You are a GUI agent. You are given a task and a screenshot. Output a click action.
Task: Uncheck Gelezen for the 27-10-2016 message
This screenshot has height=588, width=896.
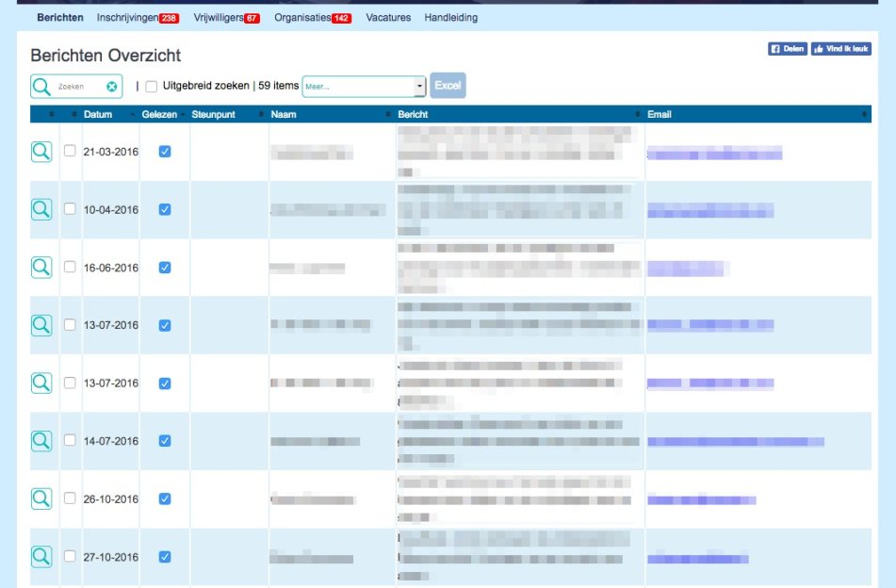pyautogui.click(x=165, y=557)
